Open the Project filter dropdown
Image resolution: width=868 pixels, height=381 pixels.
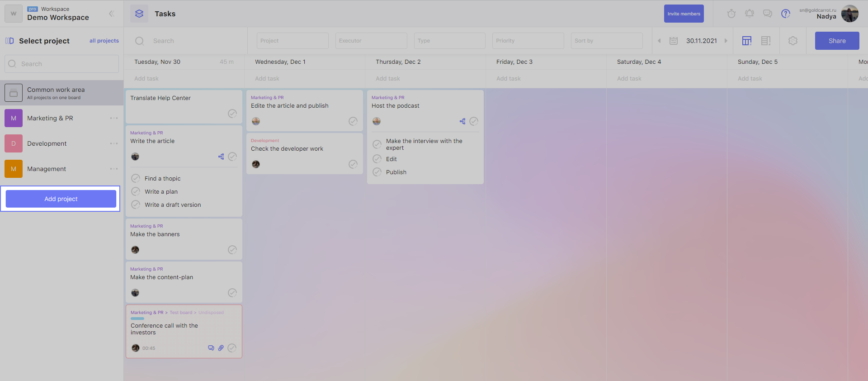[292, 41]
